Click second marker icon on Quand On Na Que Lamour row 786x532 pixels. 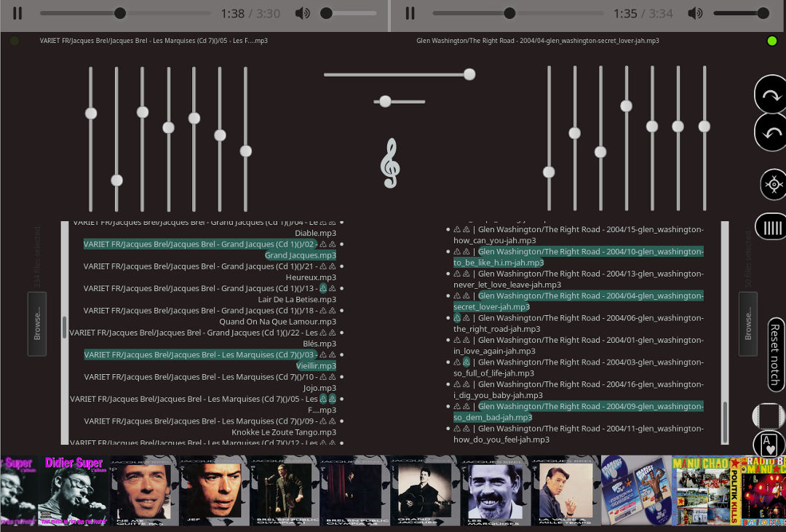[333, 310]
